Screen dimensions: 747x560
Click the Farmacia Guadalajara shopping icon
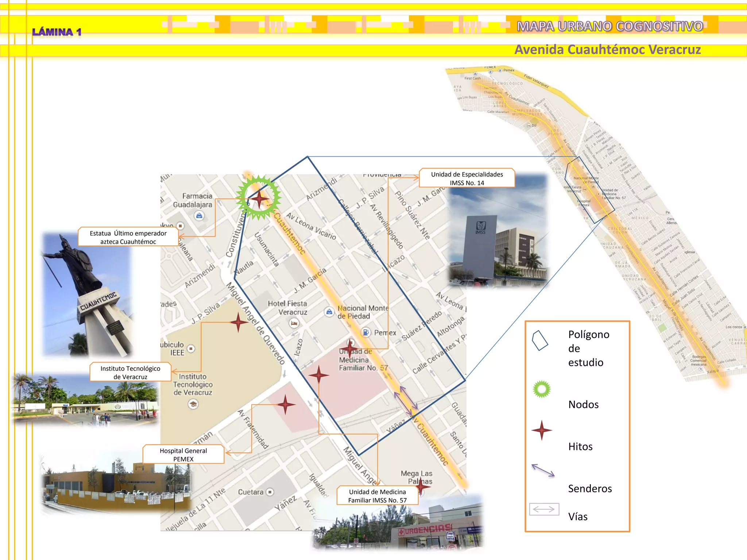pyautogui.click(x=199, y=216)
